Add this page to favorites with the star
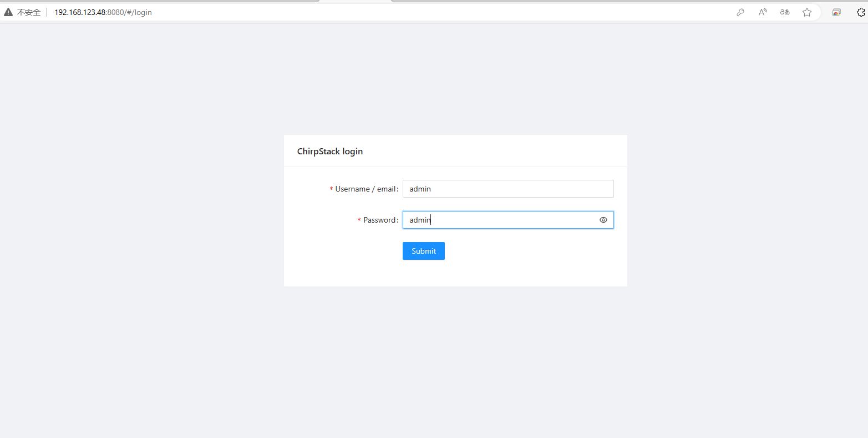 807,12
